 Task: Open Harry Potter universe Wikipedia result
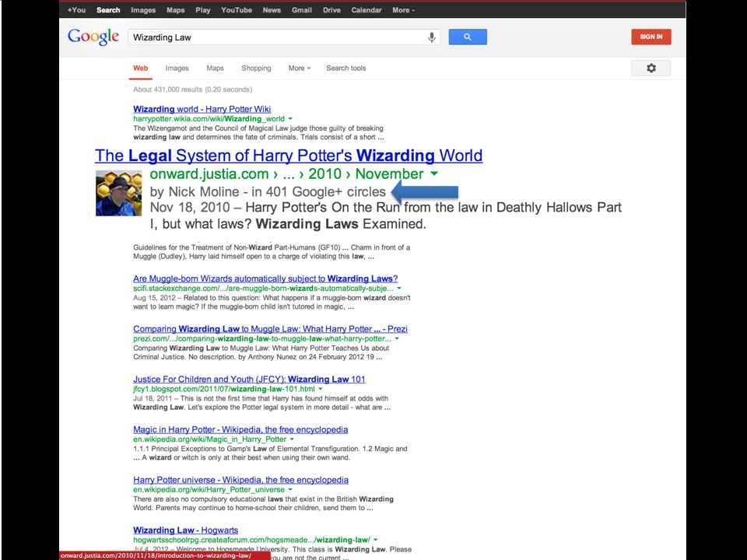240,480
